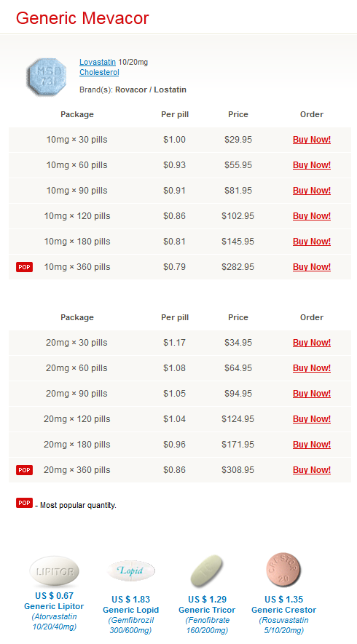Select the green Tricor pill image
The height and width of the screenshot is (644, 357).
(208, 571)
